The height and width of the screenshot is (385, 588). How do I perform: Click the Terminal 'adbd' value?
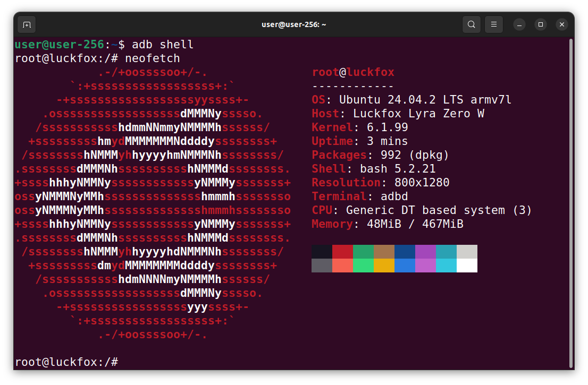click(x=394, y=196)
